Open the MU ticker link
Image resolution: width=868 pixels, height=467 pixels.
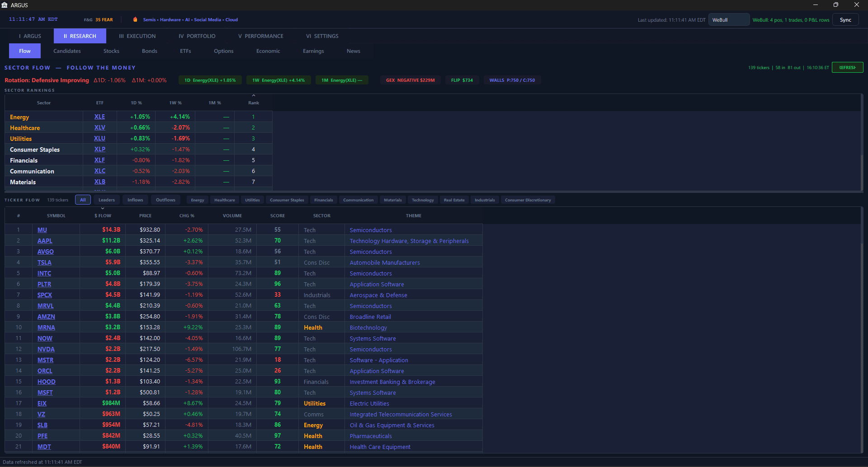click(42, 230)
